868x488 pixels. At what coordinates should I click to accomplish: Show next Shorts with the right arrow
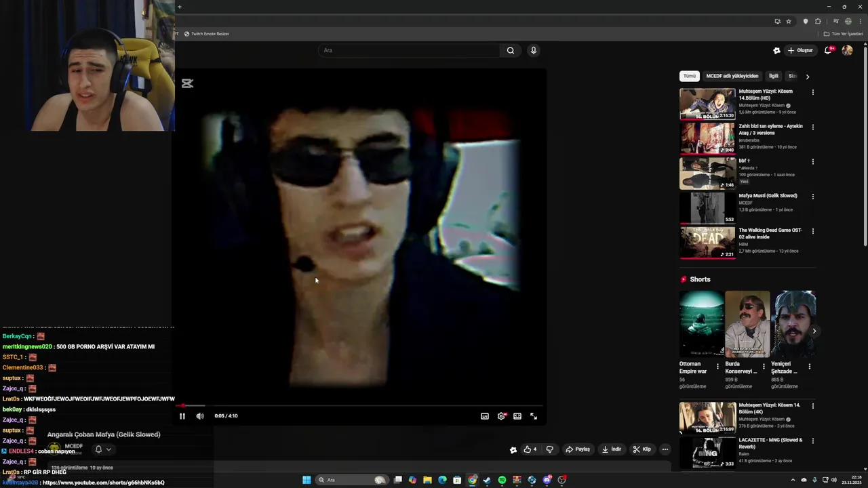[x=814, y=331]
